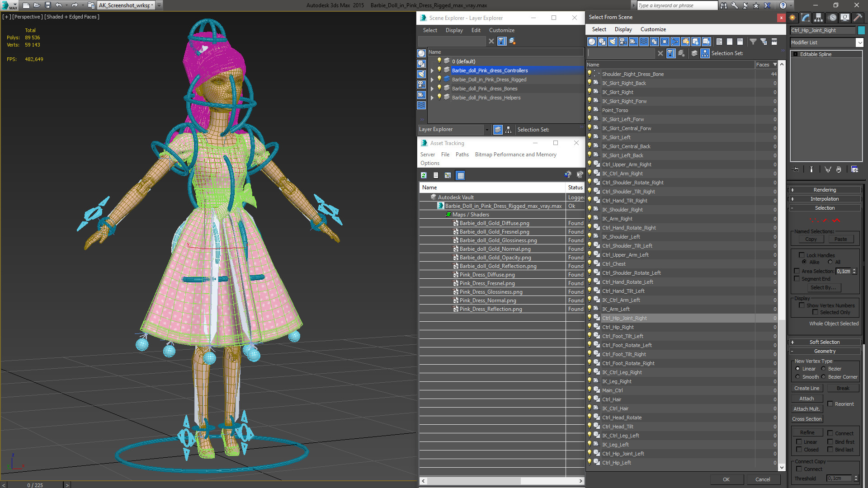Screen dimensions: 868x488
Task: Expand the Rendering rollout
Action: click(x=825, y=190)
